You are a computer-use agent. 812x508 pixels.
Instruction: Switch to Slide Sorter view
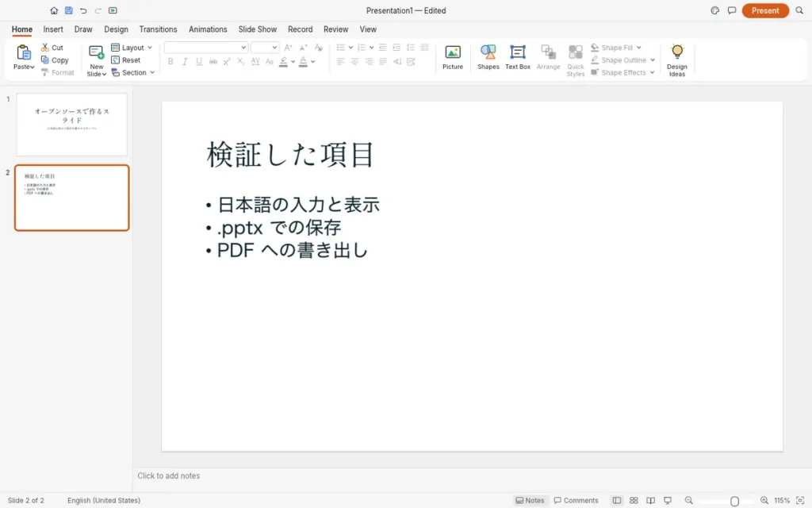[x=634, y=500]
